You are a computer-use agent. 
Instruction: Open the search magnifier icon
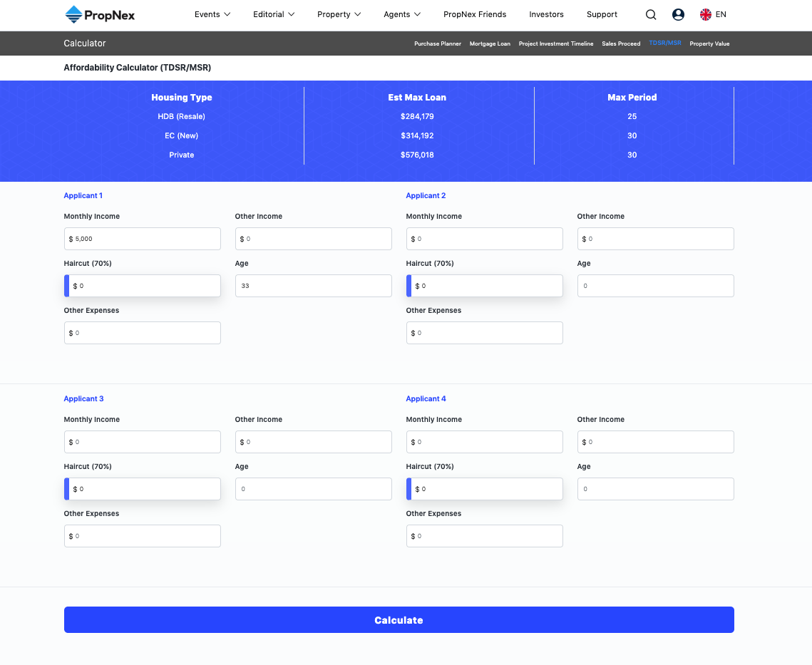pos(650,14)
